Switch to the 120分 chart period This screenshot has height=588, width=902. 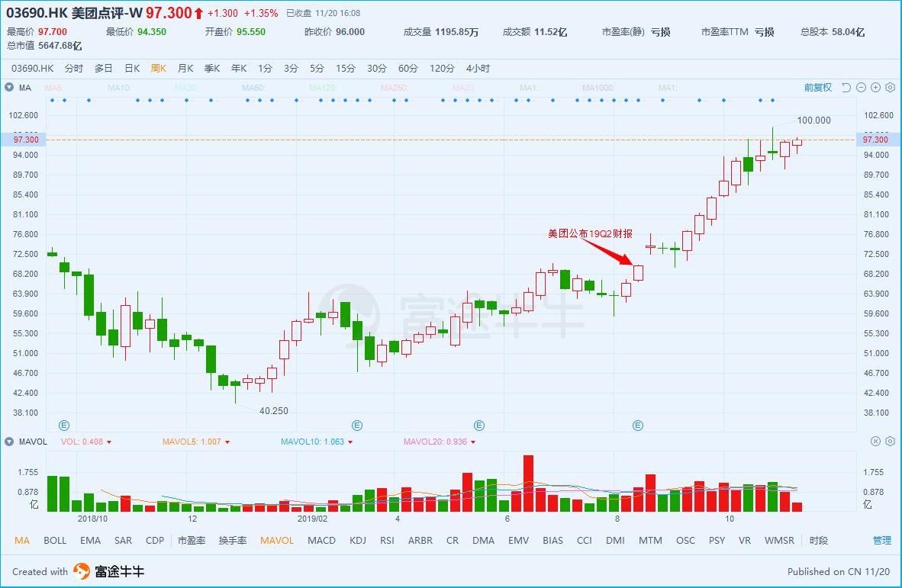(442, 69)
